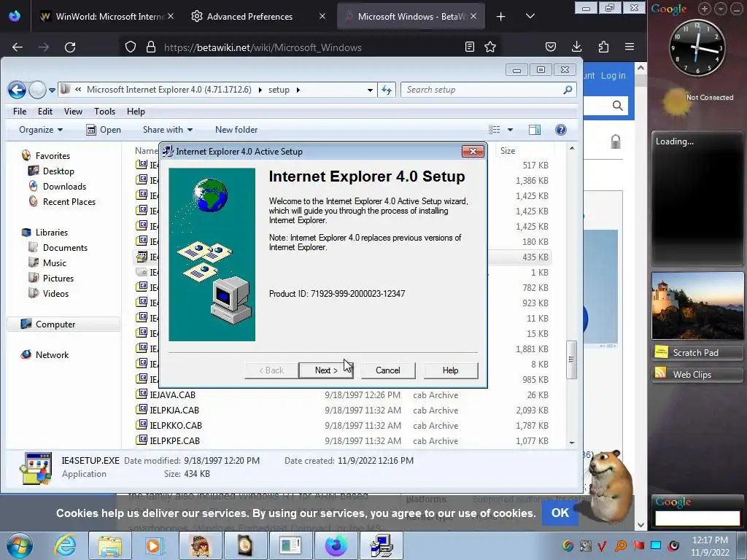Reload the betawiki page
The image size is (747, 560).
point(70,47)
